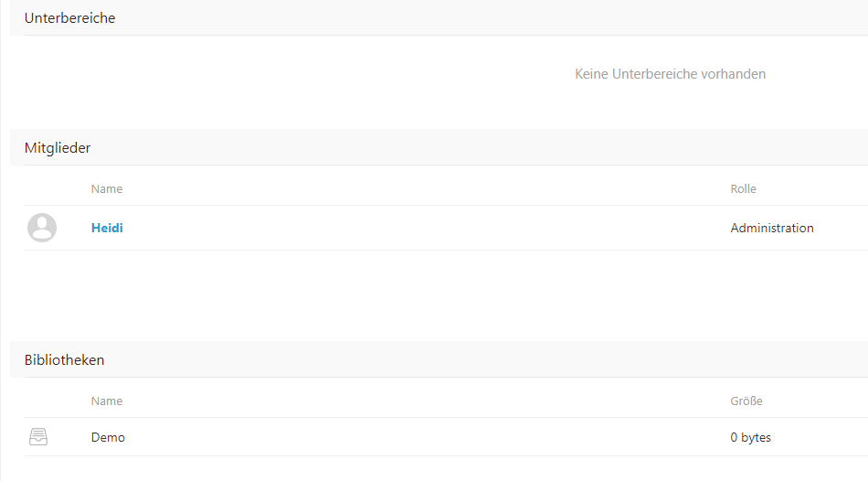Click Heidi's avatar icon

[42, 228]
